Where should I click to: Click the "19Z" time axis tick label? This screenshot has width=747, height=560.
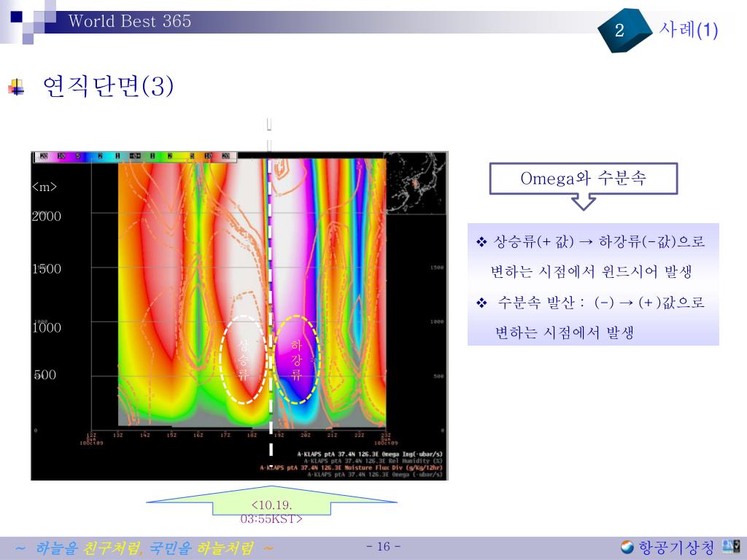(279, 435)
